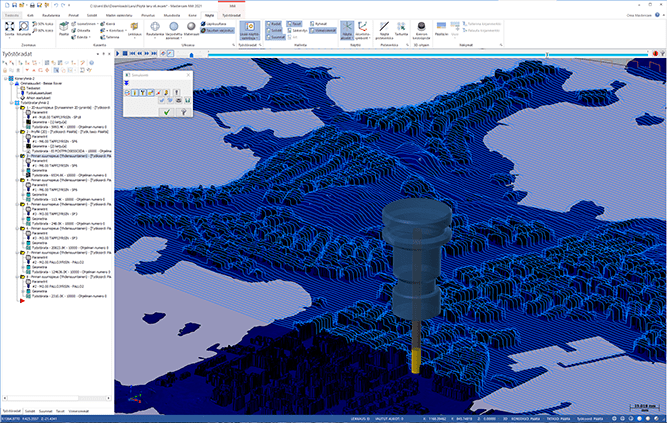Click the Tarttumia snap icon

point(401,29)
